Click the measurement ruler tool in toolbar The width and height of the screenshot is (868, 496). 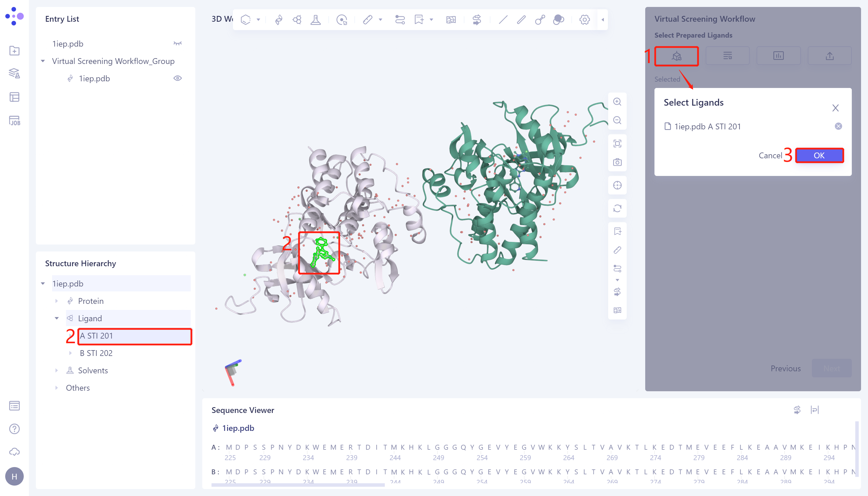coord(367,20)
